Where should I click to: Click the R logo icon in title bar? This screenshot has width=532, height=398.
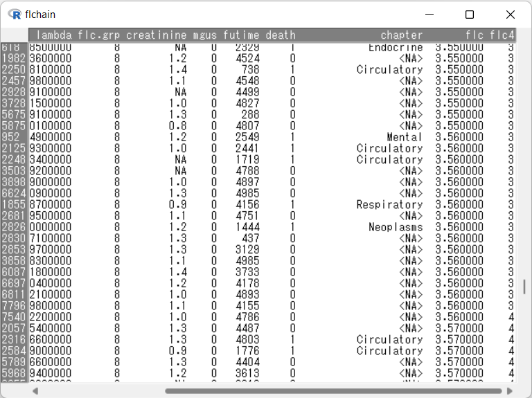15,15
